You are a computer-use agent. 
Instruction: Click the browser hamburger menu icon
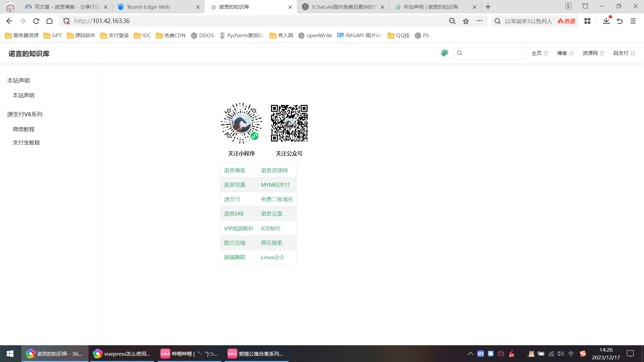pyautogui.click(x=633, y=21)
